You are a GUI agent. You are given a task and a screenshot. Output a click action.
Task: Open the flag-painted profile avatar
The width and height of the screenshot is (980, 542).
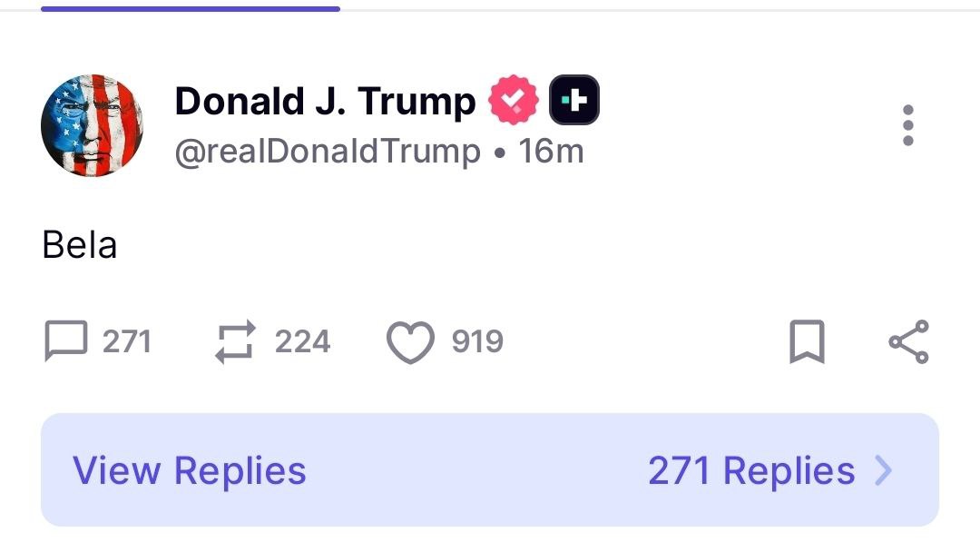[x=92, y=125]
